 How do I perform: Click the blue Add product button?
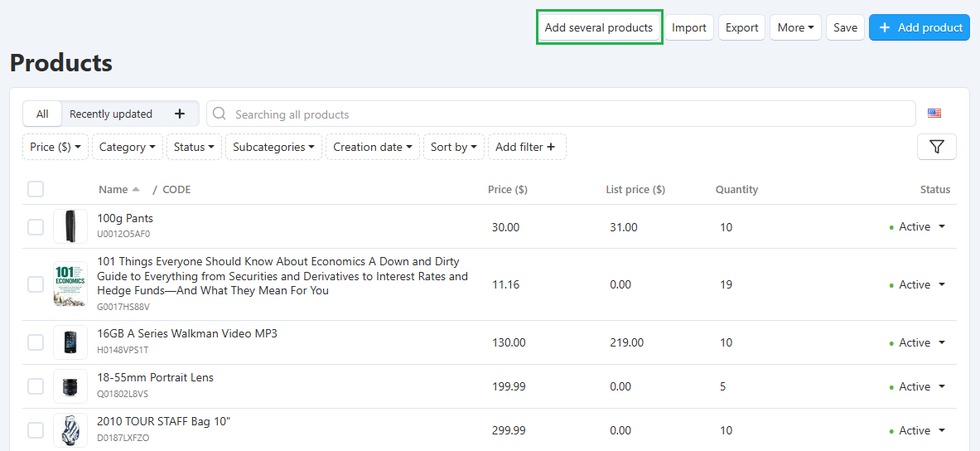920,27
